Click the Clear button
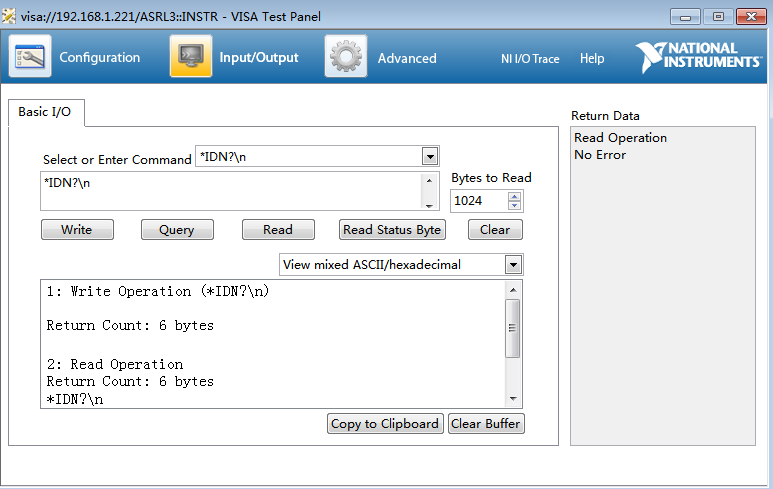773x489 pixels. [495, 230]
